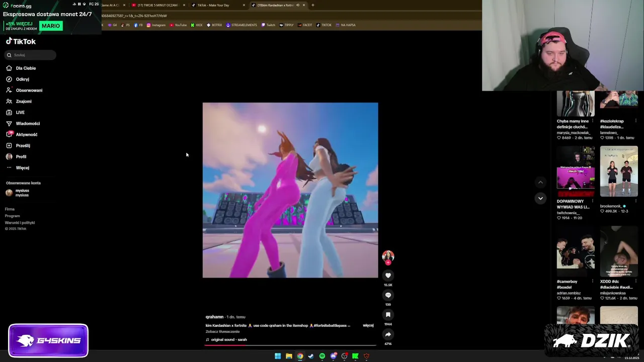Switch to TWOJE 5 MINUT browser tab
Screen dimensions: 644x362
[x=158, y=5]
